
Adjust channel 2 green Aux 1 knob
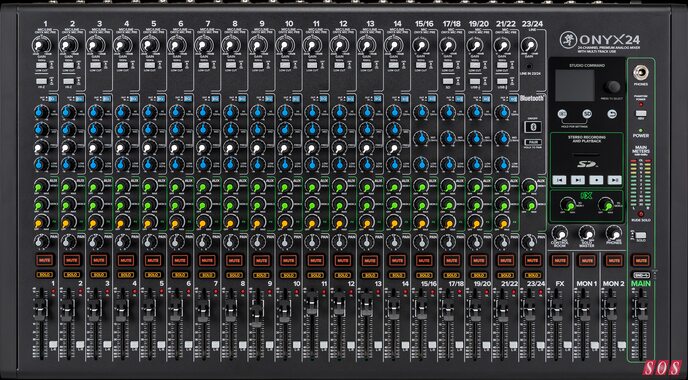(68, 186)
